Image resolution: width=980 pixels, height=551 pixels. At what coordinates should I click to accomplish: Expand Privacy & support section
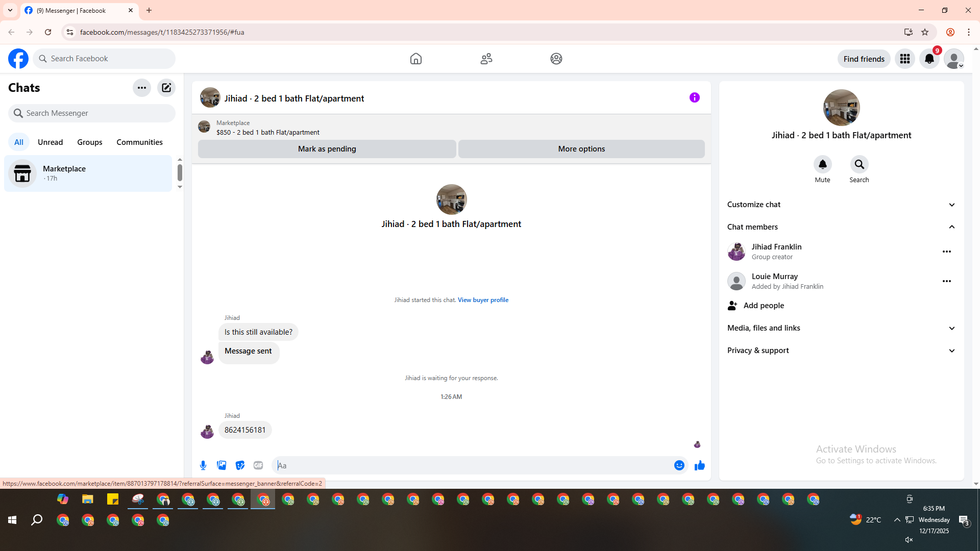tap(841, 350)
